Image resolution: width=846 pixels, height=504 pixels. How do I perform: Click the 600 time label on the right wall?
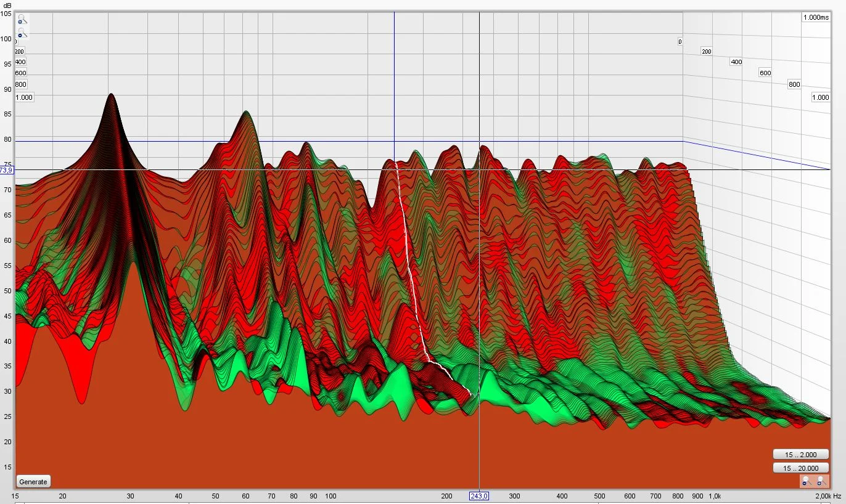coord(765,73)
